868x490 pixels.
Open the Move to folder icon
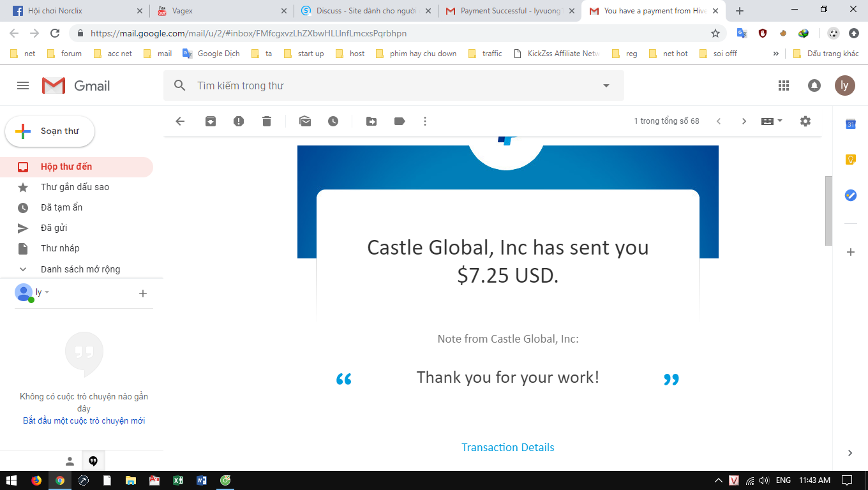tap(371, 121)
